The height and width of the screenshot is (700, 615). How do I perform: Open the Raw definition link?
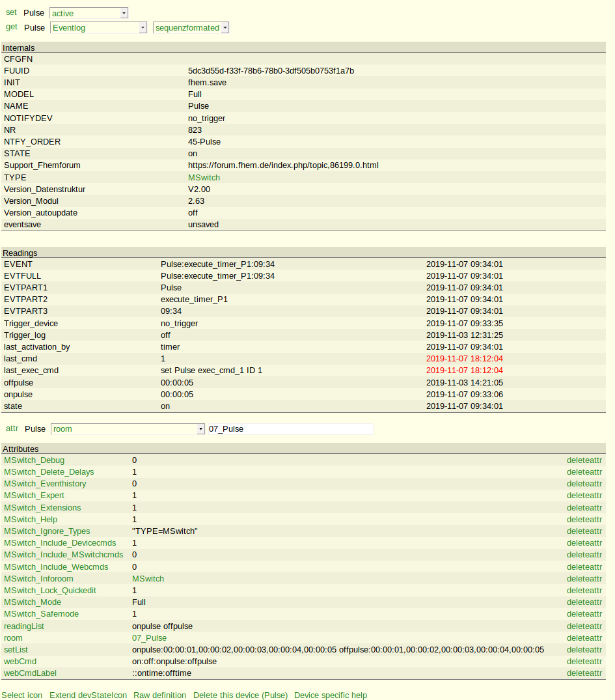pyautogui.click(x=160, y=695)
